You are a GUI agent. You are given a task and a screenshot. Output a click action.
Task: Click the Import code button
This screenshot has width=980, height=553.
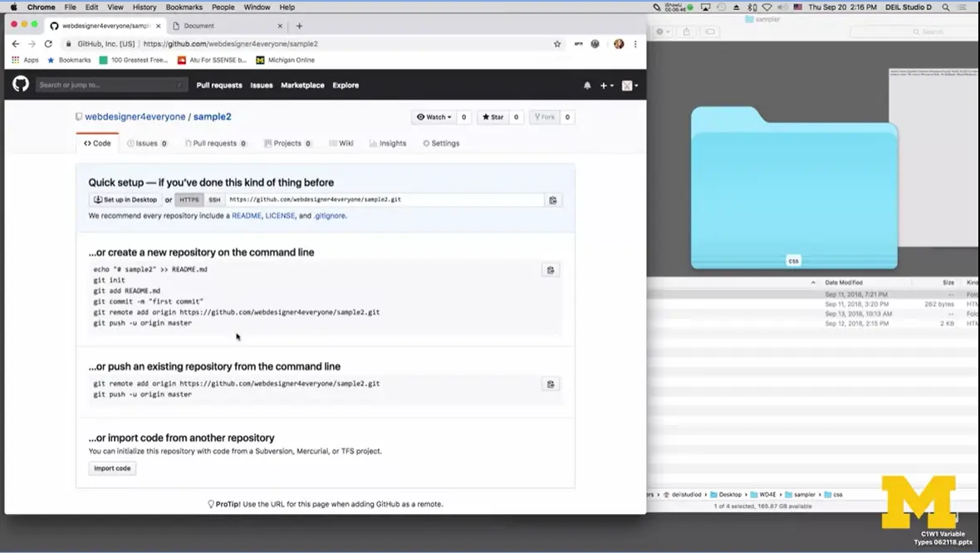111,467
